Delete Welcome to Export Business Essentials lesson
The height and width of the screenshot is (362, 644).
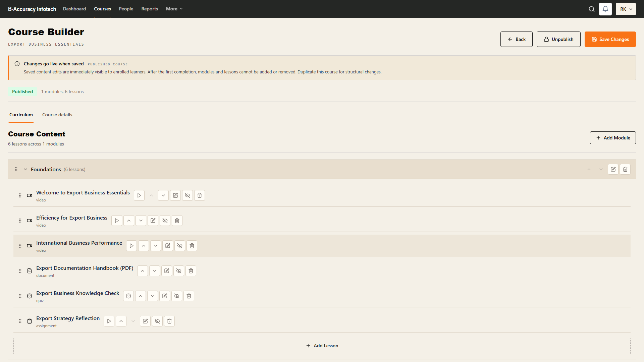(200, 195)
